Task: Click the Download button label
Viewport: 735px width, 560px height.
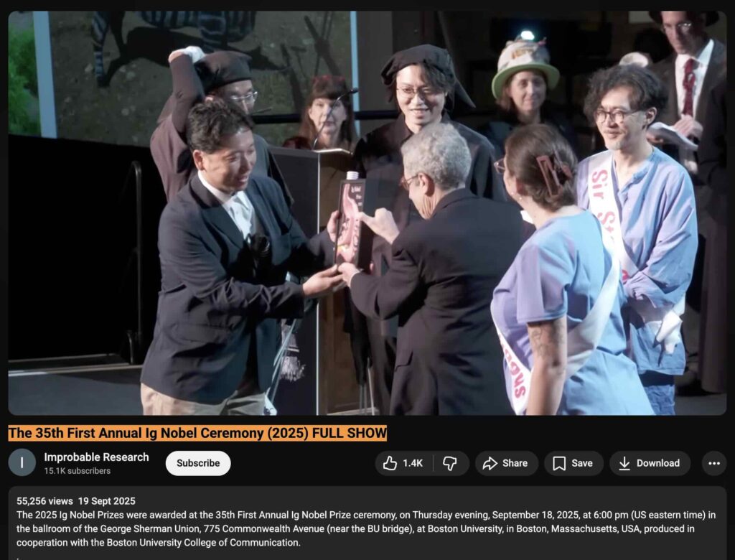Action: 657,463
